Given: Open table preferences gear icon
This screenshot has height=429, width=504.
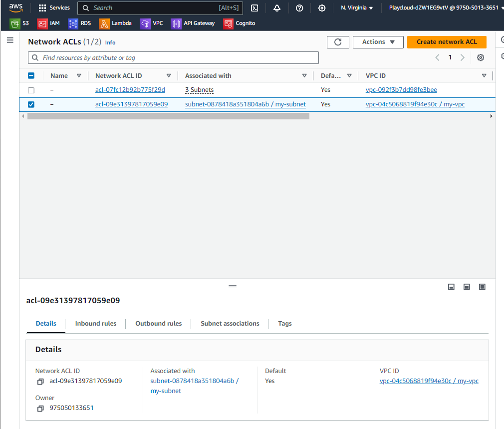Looking at the screenshot, I should point(481,57).
